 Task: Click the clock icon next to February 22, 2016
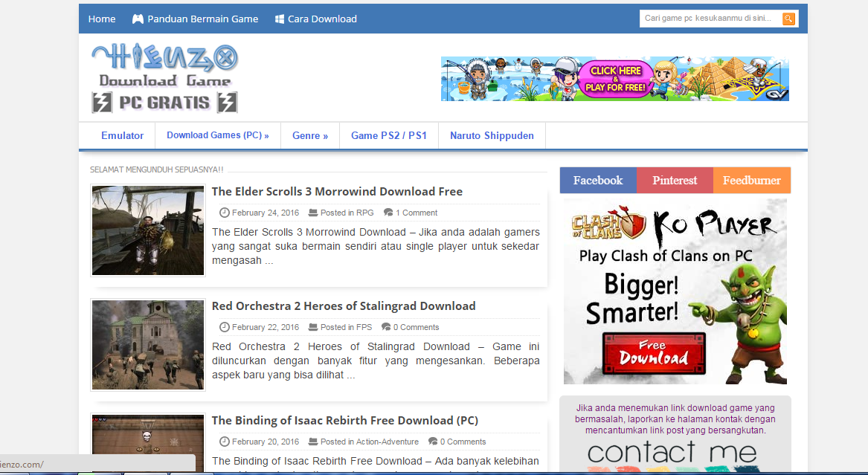(224, 327)
